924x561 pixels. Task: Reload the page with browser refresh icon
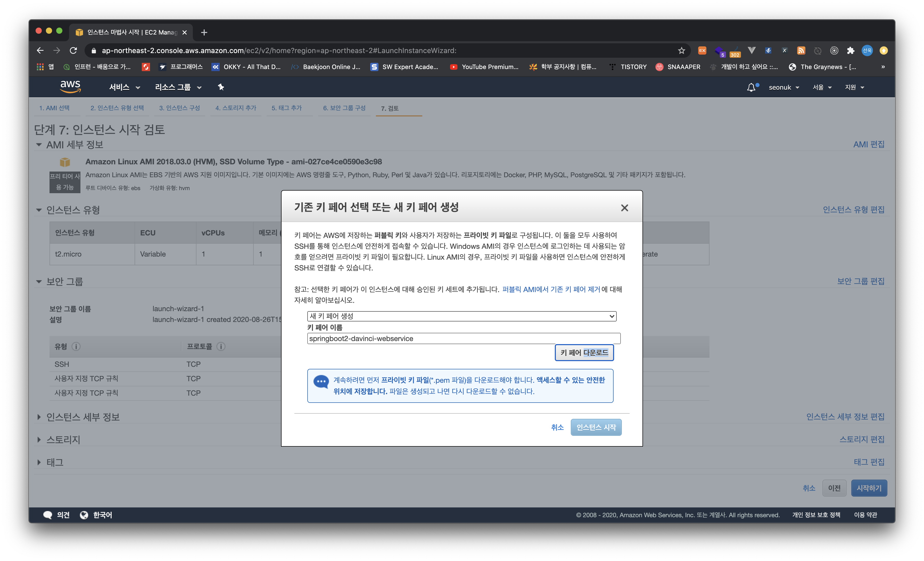(73, 50)
